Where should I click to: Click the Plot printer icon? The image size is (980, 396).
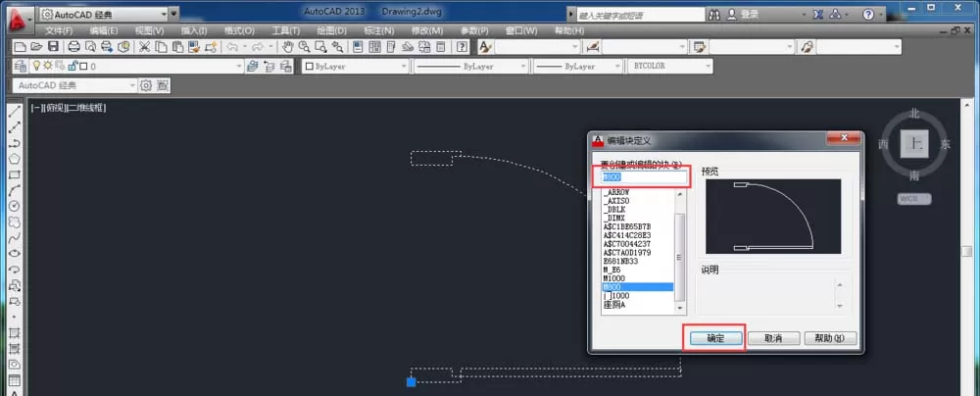73,46
